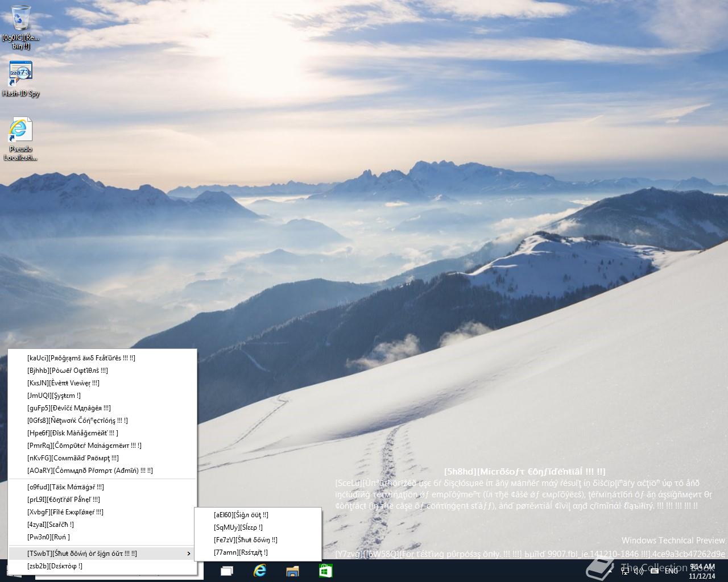Image resolution: width=728 pixels, height=582 pixels.
Task: Open the Store app from the taskbar
Action: point(326,571)
